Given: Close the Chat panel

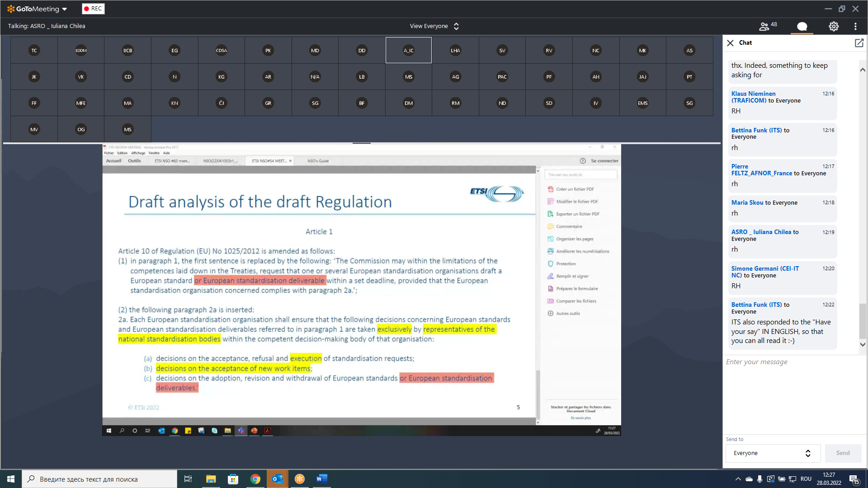Looking at the screenshot, I should click(x=730, y=43).
